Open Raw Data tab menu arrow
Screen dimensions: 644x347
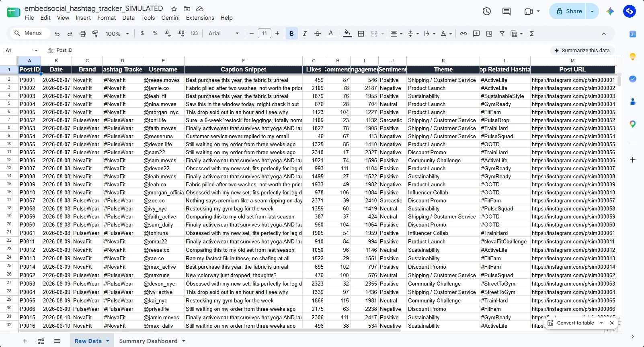tap(108, 341)
